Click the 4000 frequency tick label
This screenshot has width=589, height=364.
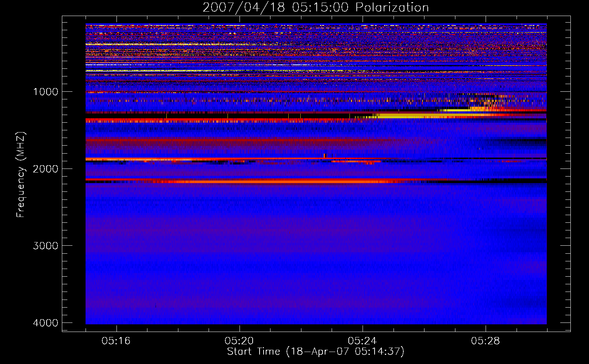tap(46, 323)
